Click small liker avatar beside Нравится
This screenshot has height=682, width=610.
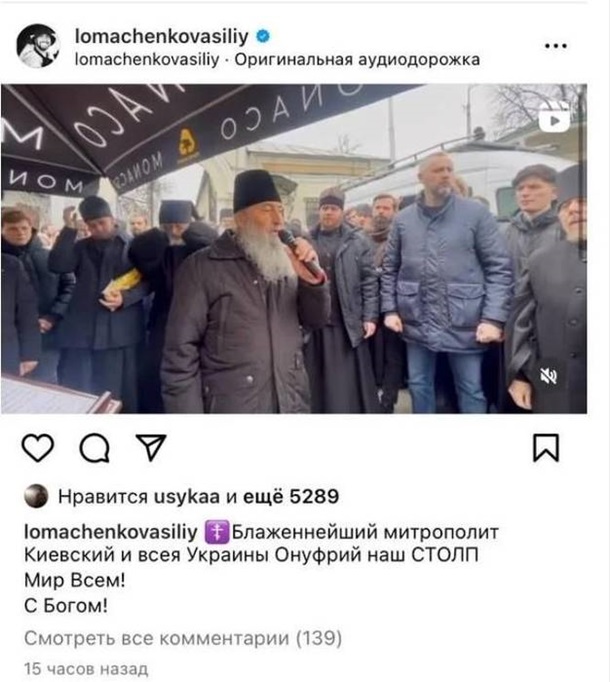[x=36, y=496]
